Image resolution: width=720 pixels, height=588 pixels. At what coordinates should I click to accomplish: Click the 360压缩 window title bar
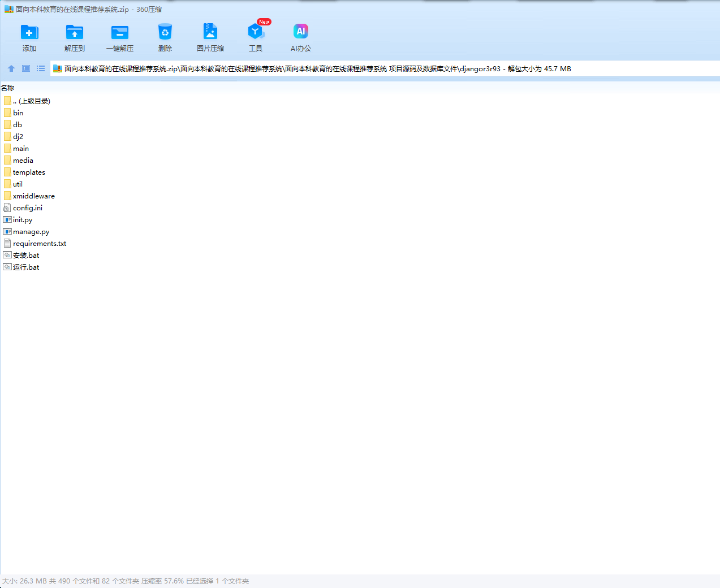pyautogui.click(x=360, y=9)
